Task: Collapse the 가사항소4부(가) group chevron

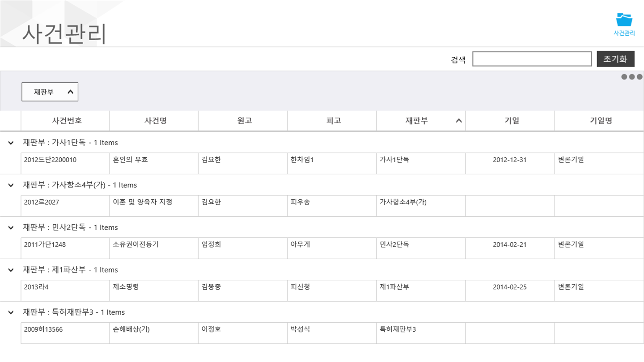Action: [x=11, y=185]
